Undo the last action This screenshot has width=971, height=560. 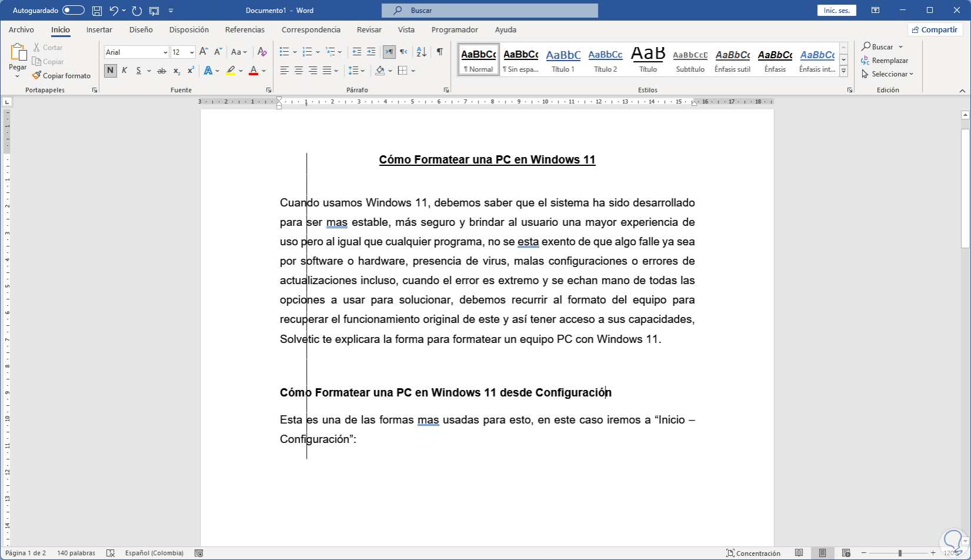point(114,11)
